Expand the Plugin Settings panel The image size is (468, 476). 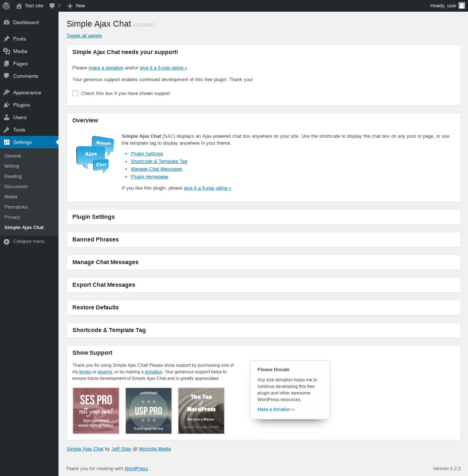pos(263,217)
